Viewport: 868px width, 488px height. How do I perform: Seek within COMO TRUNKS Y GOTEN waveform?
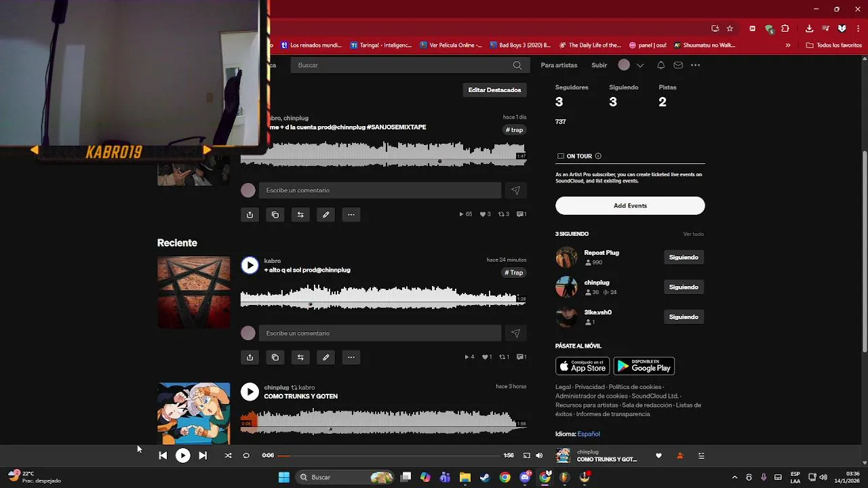point(383,422)
